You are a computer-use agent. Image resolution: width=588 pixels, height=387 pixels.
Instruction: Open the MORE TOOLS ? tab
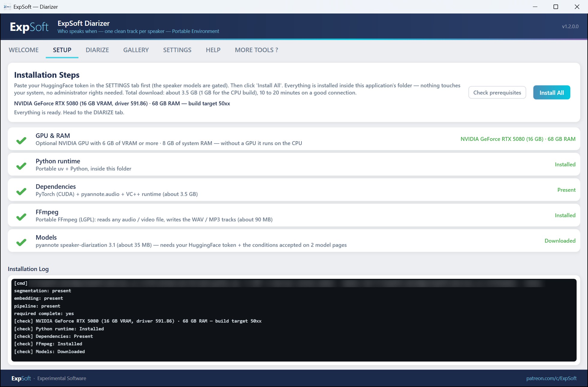pos(257,50)
